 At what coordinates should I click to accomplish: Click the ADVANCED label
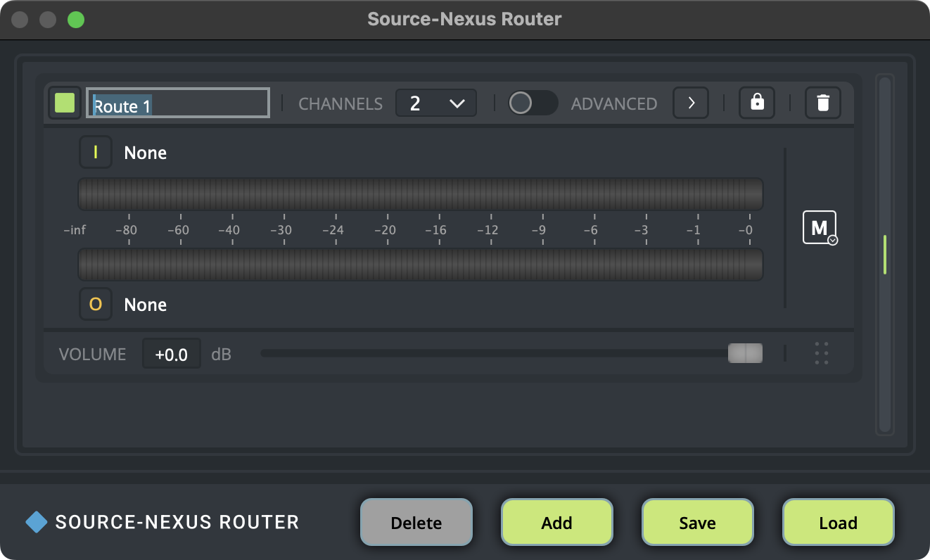(x=614, y=104)
